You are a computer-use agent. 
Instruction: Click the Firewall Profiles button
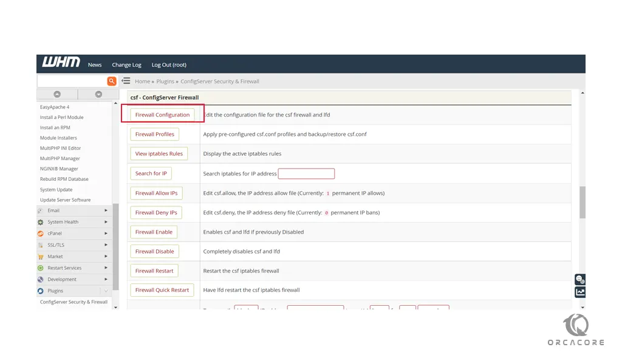pos(155,134)
